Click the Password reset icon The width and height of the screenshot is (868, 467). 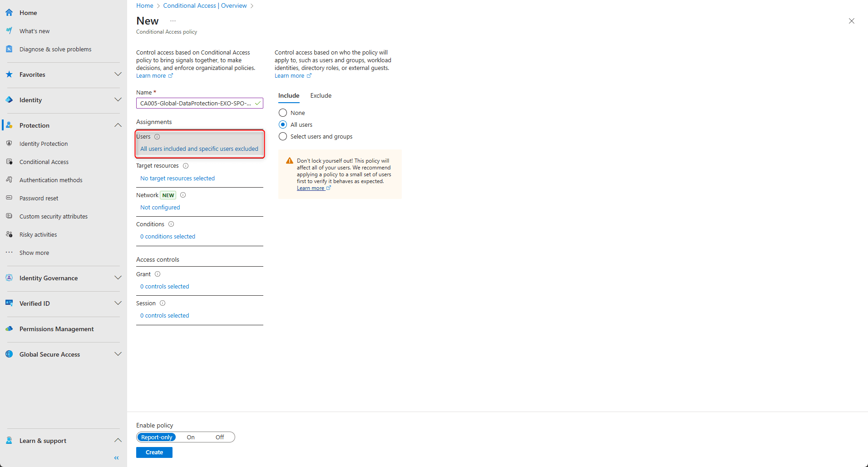pyautogui.click(x=9, y=198)
